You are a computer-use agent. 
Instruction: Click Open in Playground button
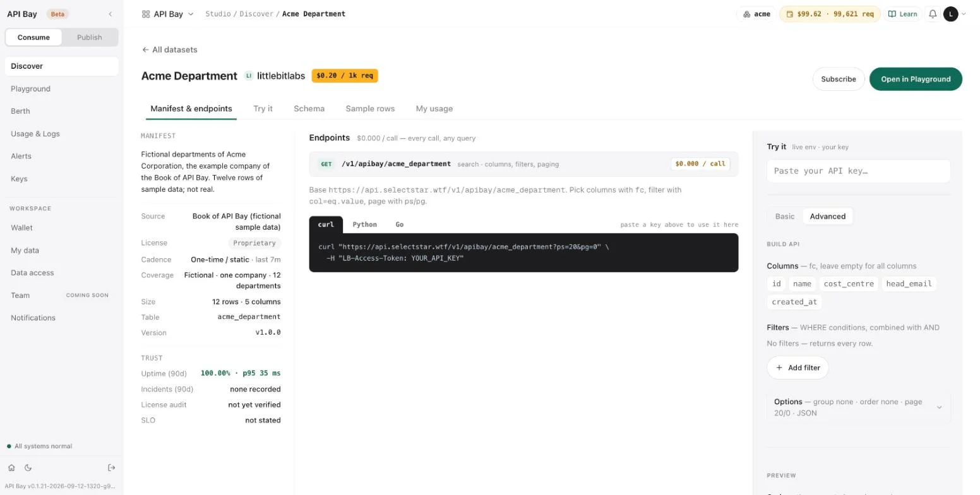pyautogui.click(x=916, y=79)
